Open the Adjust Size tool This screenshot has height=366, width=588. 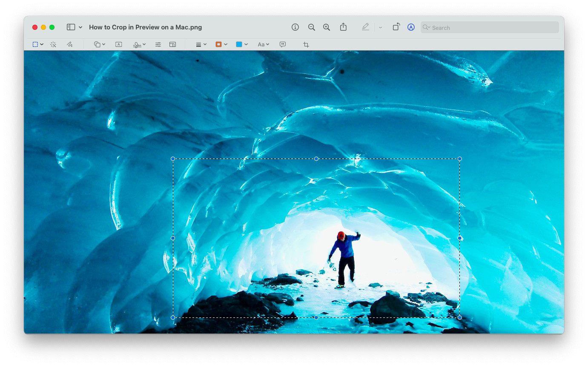pyautogui.click(x=172, y=44)
